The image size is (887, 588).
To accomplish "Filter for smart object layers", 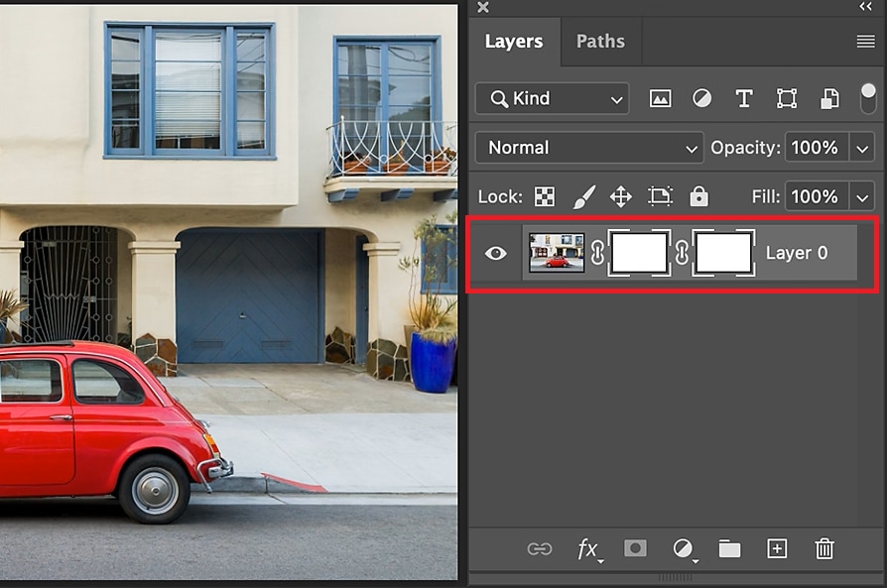I will [x=829, y=99].
